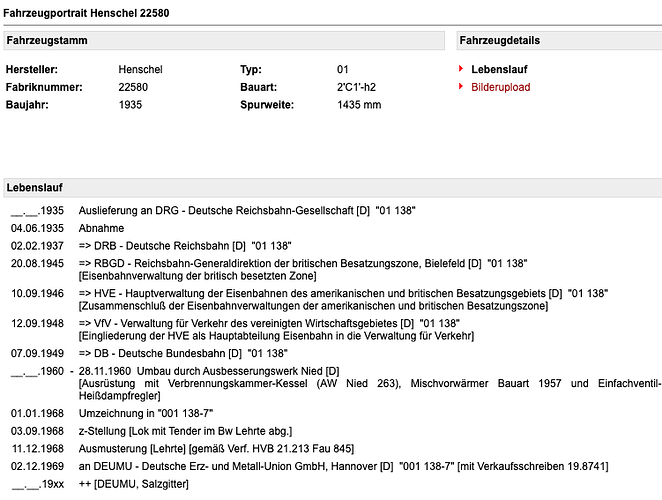Select the 07.09.1949 Deutsche Bundesbahn entry
This screenshot has width=662, height=500.
(x=182, y=353)
